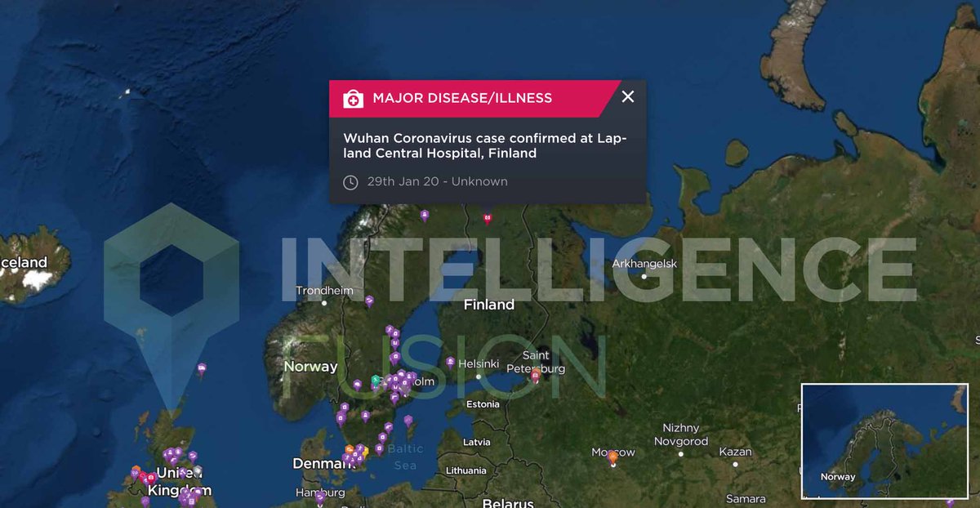Select the green marker west of Stockholm
This screenshot has width=980, height=508.
[375, 381]
